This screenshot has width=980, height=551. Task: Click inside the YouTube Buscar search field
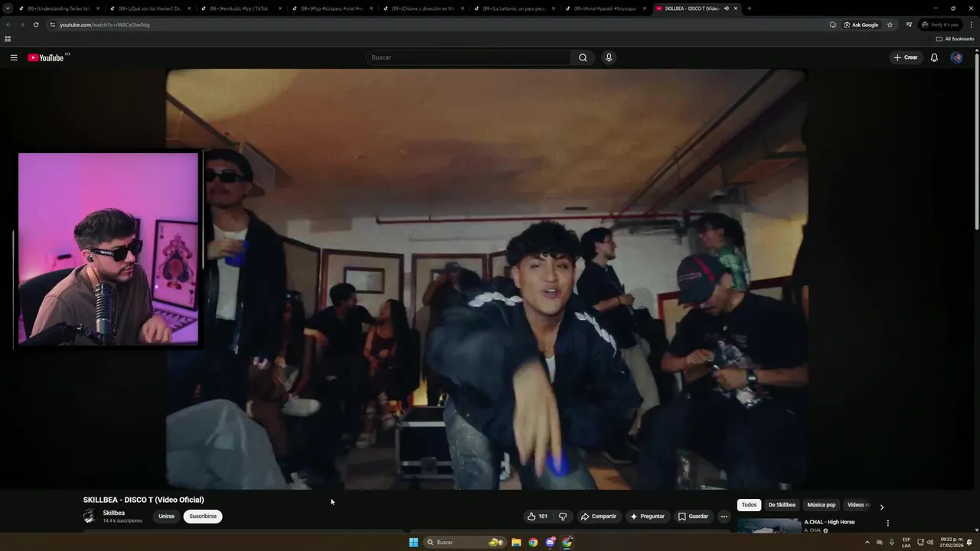(x=469, y=57)
